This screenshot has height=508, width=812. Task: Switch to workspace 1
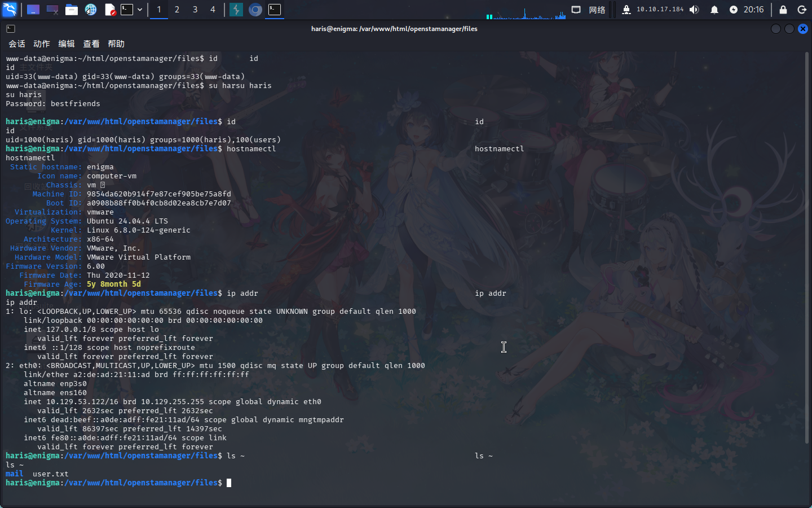tap(159, 10)
